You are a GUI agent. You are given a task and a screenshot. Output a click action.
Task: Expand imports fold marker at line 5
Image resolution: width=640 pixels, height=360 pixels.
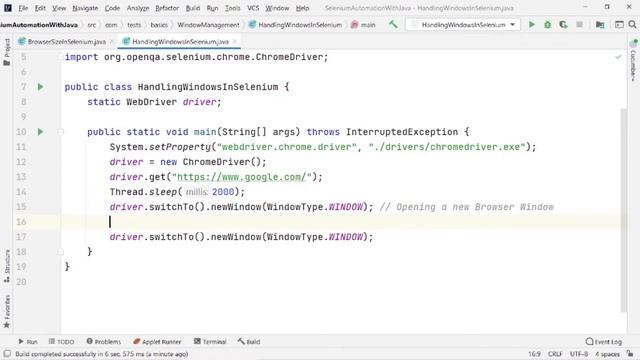(60, 57)
